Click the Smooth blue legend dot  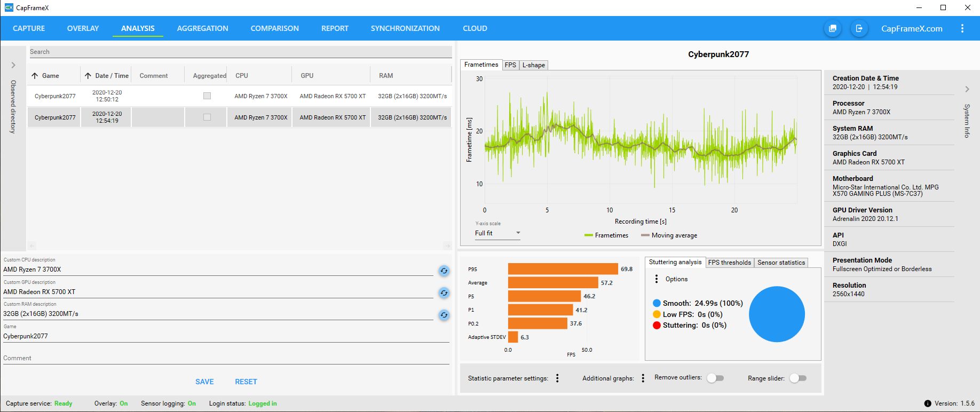point(657,303)
